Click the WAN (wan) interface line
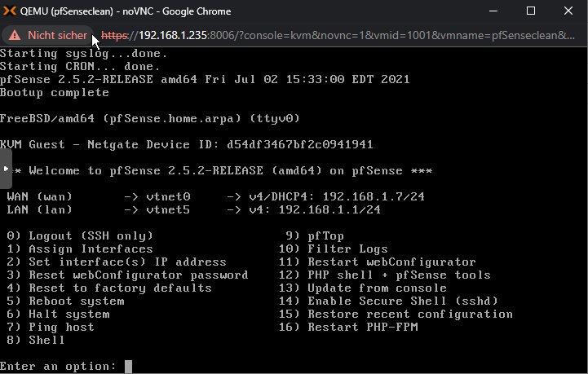The width and height of the screenshot is (588, 374). [215, 196]
